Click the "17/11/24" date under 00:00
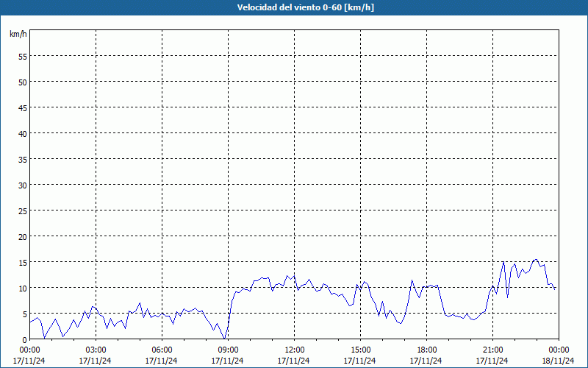The image size is (588, 368). [x=29, y=361]
